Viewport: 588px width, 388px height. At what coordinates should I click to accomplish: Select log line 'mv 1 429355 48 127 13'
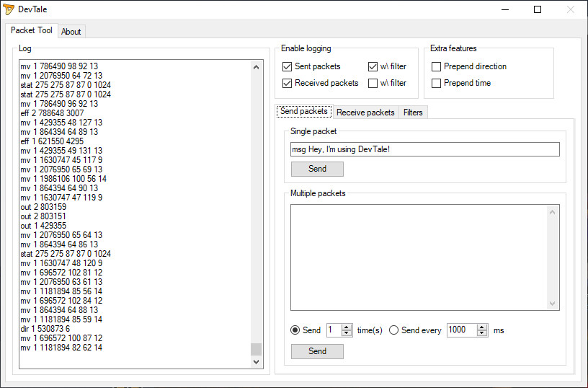[x=61, y=123]
